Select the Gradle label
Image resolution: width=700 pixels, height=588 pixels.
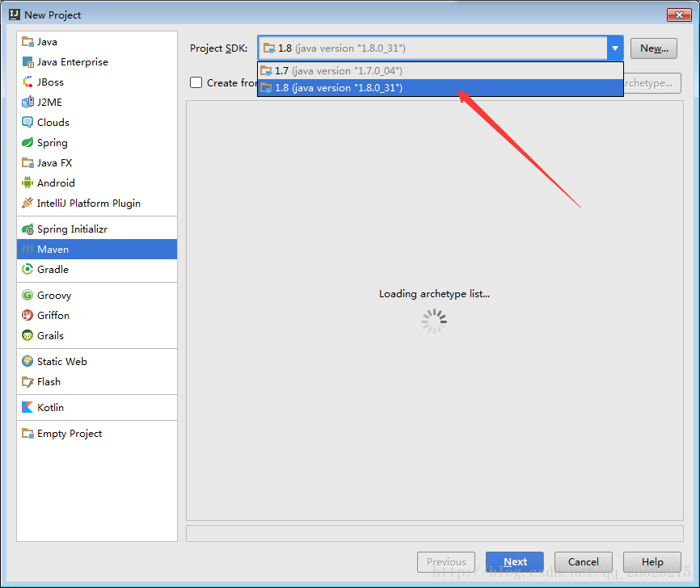53,270
